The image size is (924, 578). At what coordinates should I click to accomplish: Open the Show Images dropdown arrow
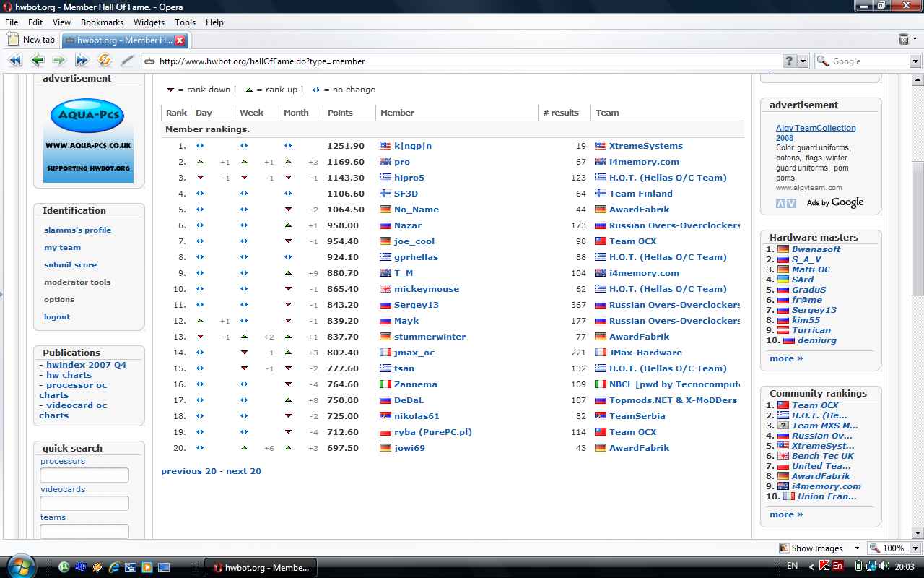coord(857,548)
